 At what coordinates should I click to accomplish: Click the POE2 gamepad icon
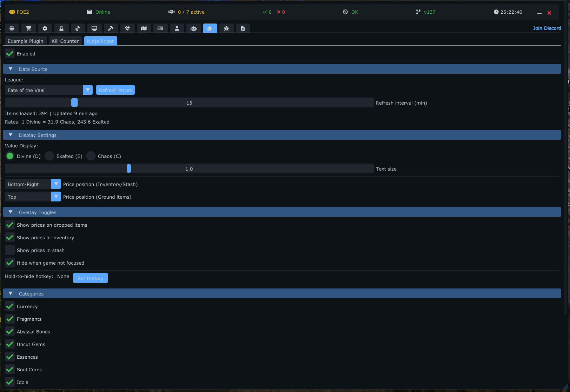[12, 12]
